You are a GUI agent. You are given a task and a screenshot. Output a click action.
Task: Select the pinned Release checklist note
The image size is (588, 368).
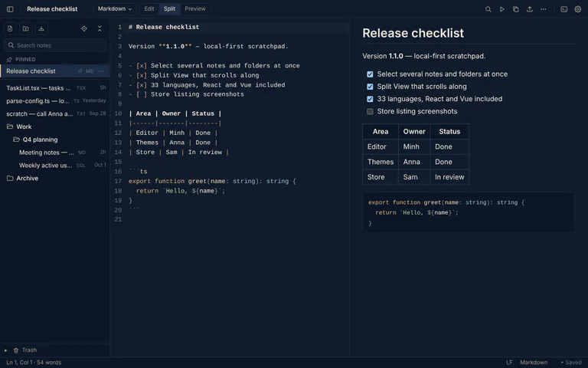pos(55,71)
